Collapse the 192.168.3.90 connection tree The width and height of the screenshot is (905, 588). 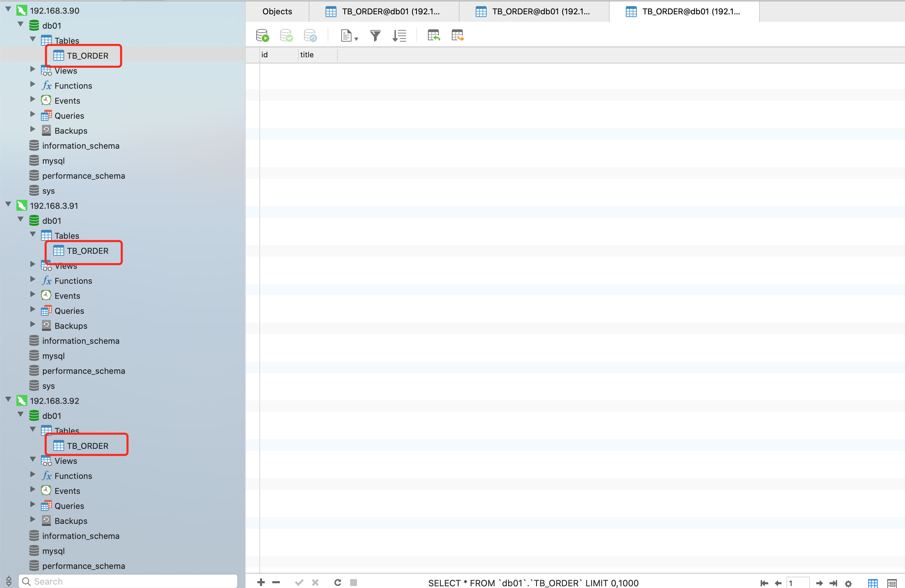8,9
